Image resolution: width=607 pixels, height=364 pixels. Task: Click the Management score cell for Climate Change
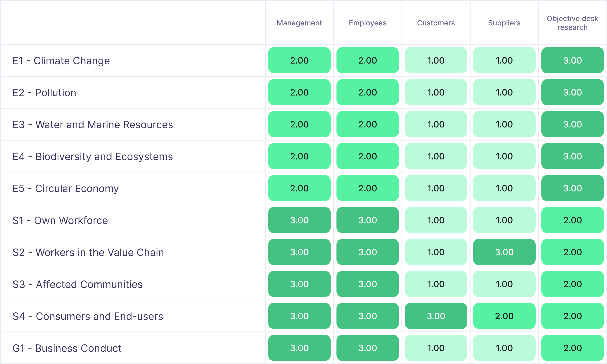click(x=299, y=60)
